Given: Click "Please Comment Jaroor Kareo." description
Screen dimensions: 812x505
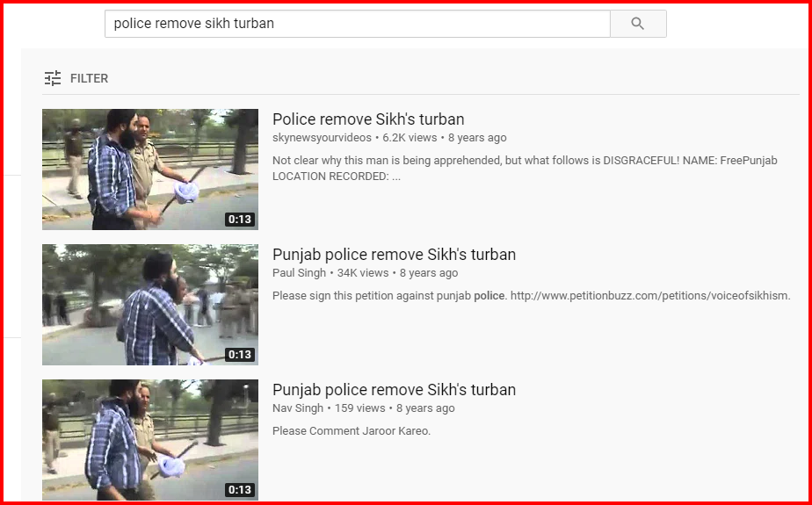Looking at the screenshot, I should (352, 431).
